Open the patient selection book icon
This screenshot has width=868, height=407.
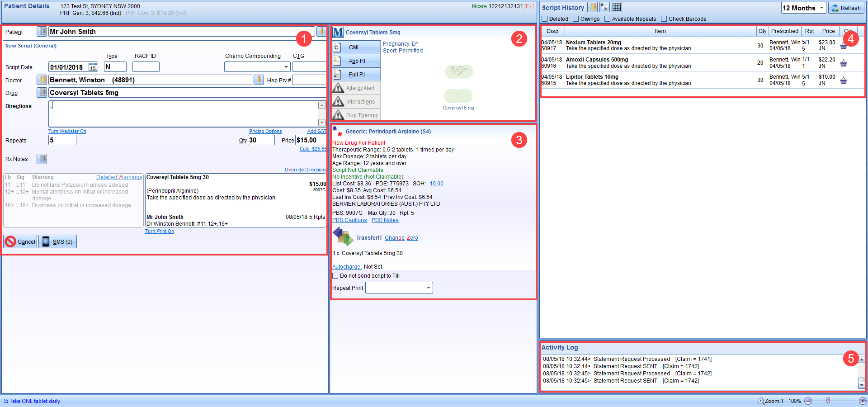(42, 31)
